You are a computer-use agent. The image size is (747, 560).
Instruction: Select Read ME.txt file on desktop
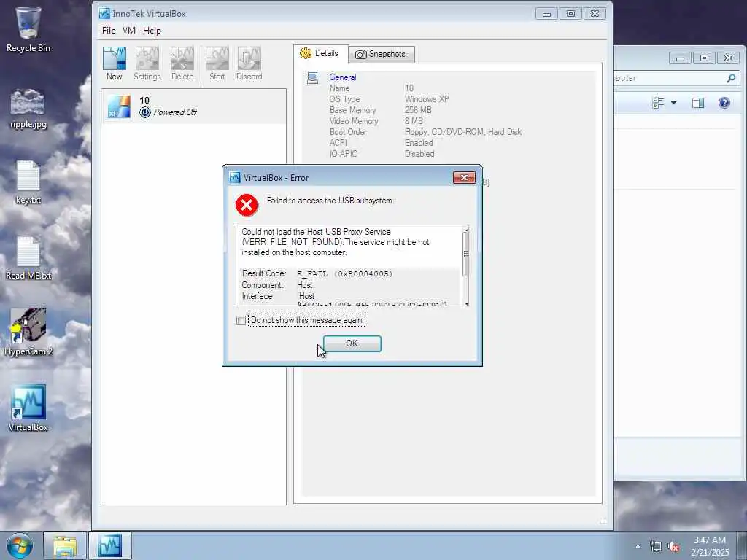click(28, 259)
